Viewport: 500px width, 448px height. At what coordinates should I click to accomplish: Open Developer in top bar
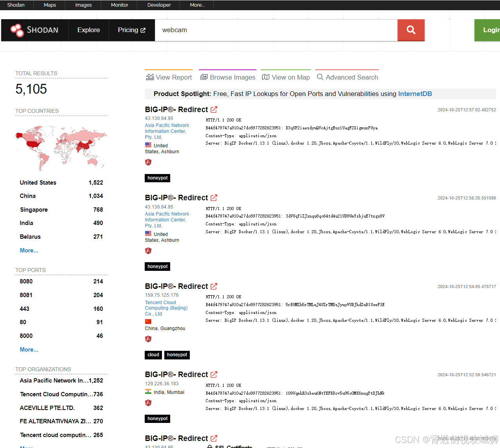[159, 5]
